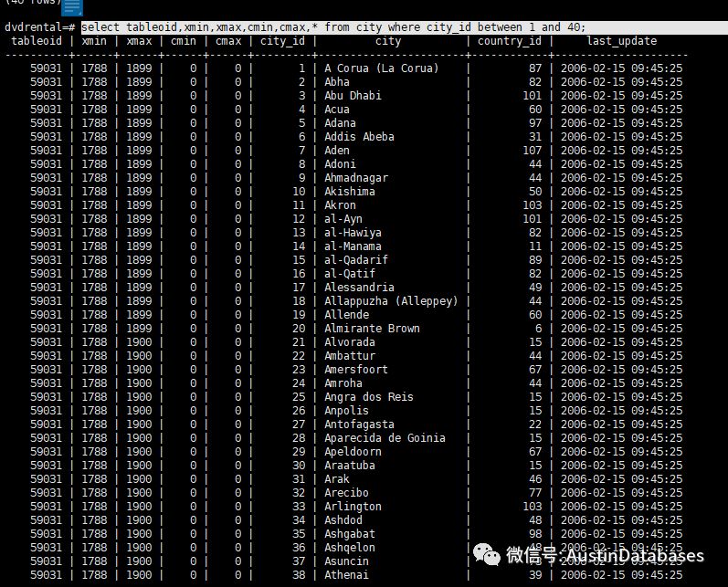
Task: Click the xmin column header
Action: click(95, 41)
